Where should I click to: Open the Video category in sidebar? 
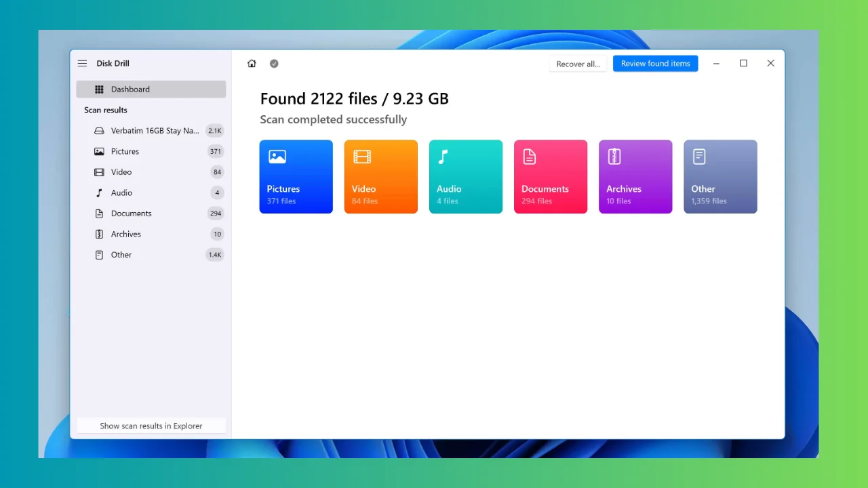point(151,172)
